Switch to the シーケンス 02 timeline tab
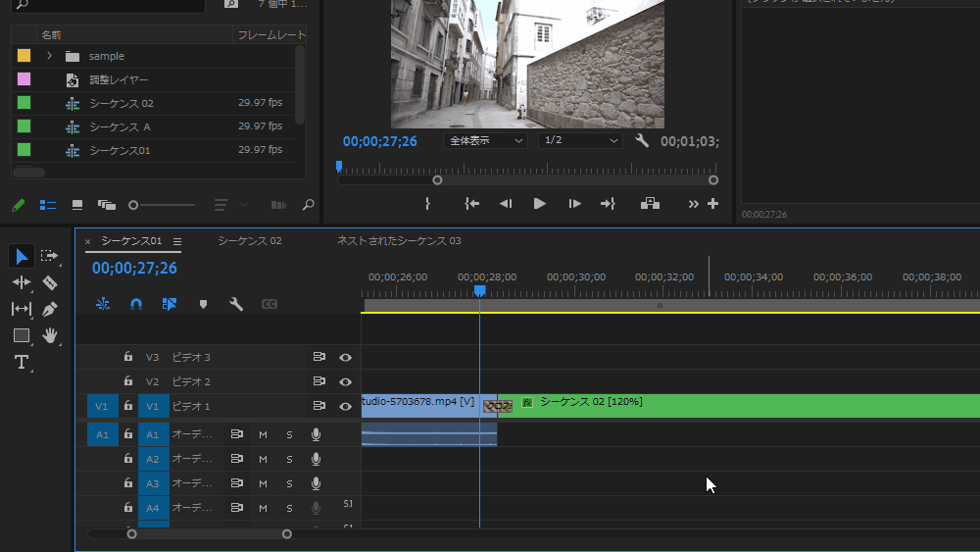Image resolution: width=980 pixels, height=552 pixels. (249, 241)
